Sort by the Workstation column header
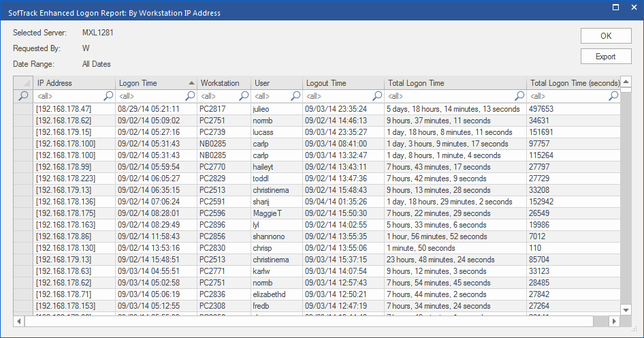 [x=220, y=83]
